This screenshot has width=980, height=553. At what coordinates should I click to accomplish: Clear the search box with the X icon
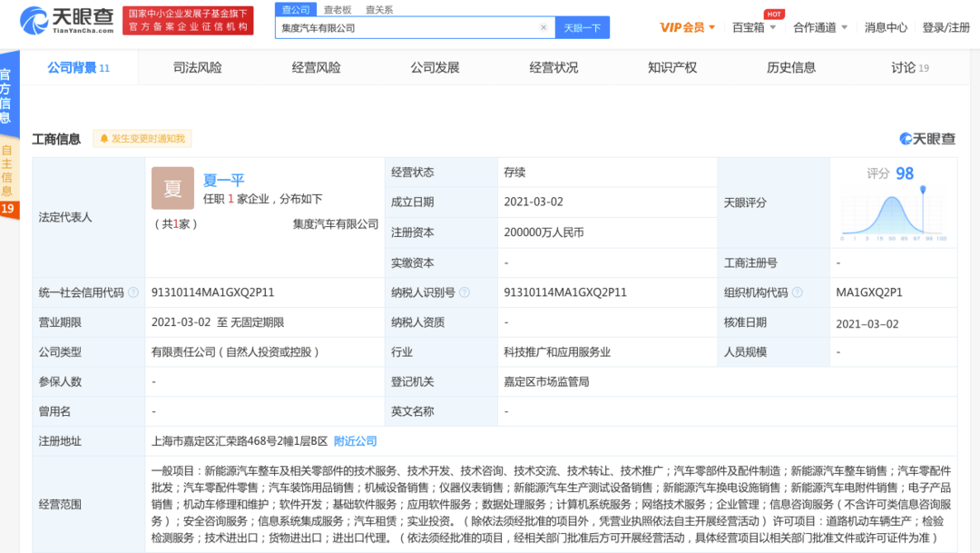(544, 27)
